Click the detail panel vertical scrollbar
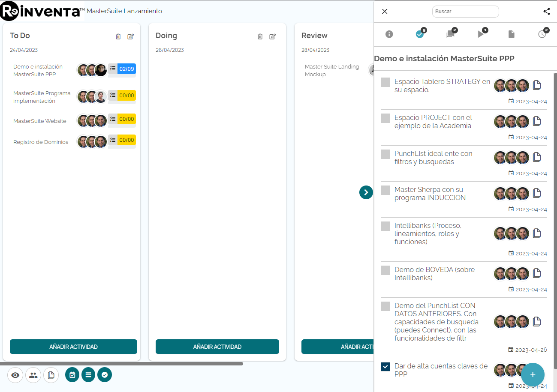This screenshot has width=557, height=392. click(555, 221)
